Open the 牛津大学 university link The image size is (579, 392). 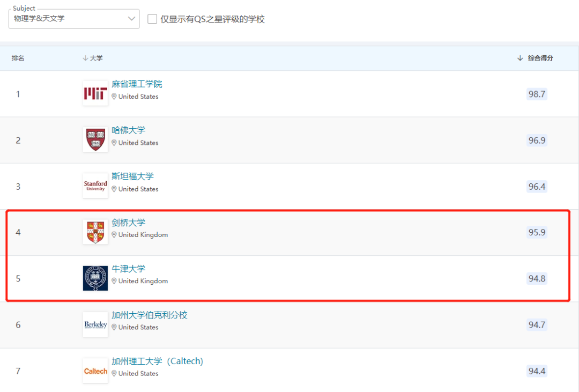(x=129, y=269)
